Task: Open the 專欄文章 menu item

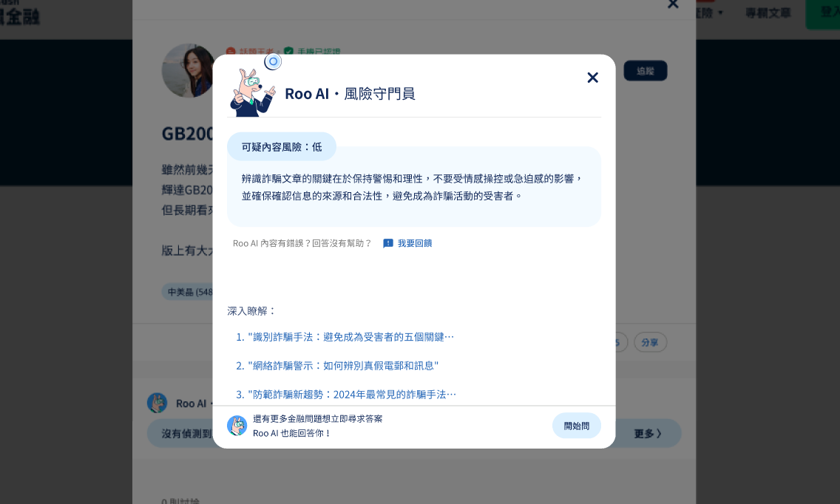Action: (768, 13)
